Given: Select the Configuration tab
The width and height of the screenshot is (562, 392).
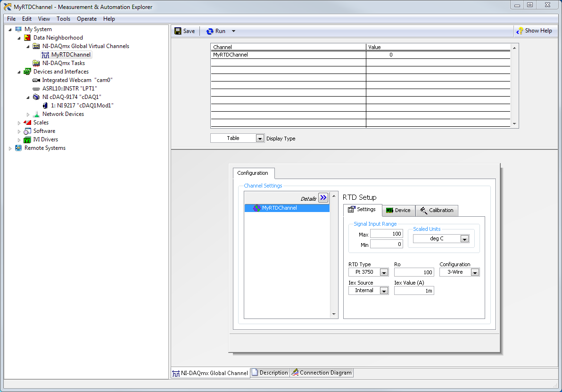Looking at the screenshot, I should point(253,173).
